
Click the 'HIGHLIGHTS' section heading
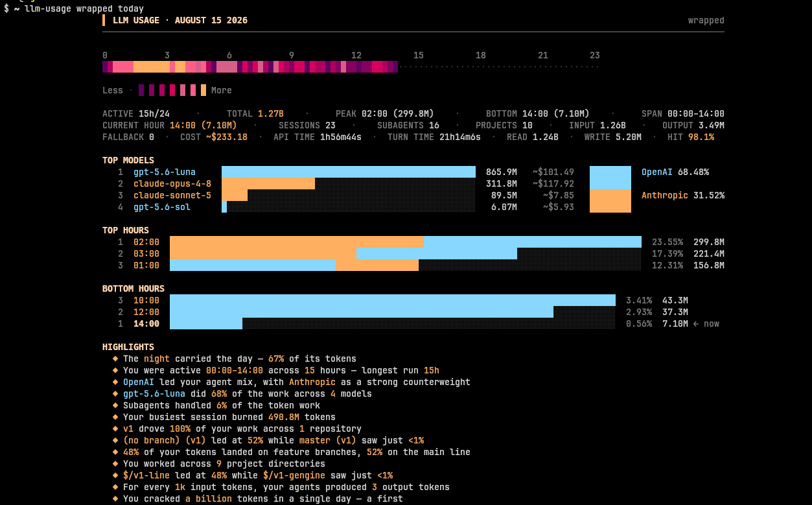(x=128, y=347)
